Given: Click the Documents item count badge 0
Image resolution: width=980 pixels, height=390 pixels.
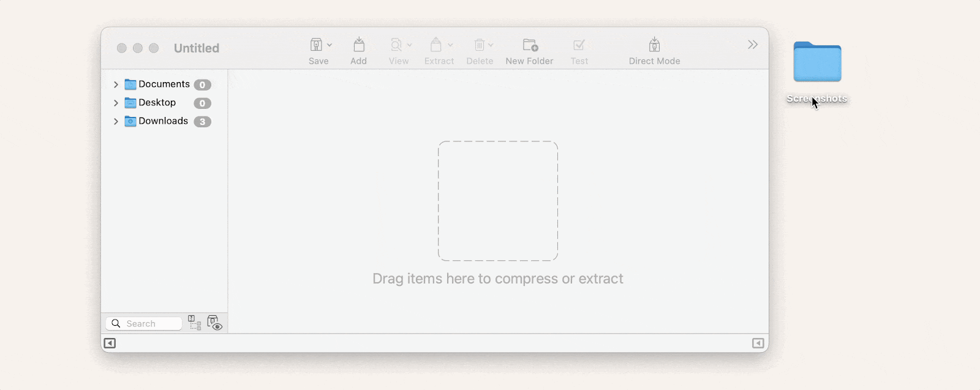Looking at the screenshot, I should click(203, 85).
